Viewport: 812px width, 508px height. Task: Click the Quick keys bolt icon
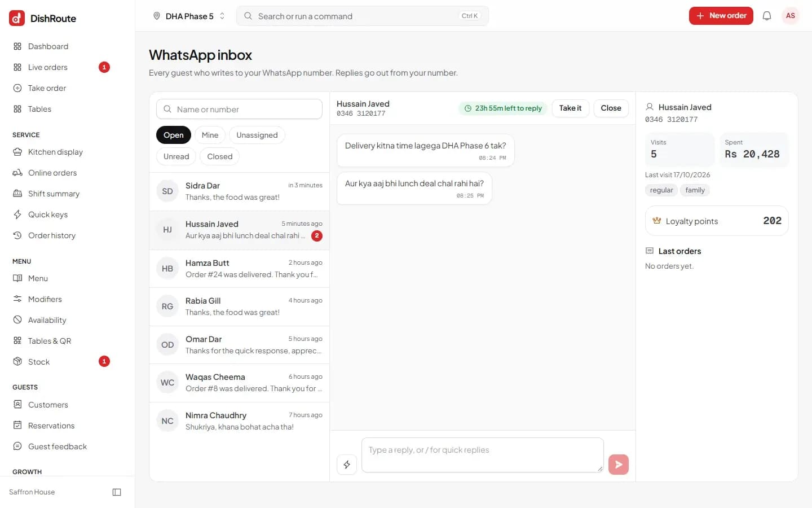click(x=17, y=214)
